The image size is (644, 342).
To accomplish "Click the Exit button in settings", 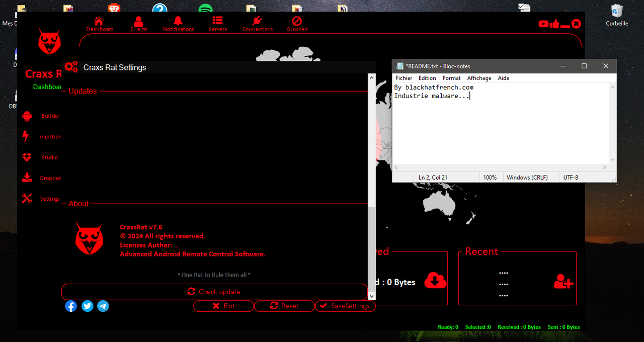I will (223, 306).
